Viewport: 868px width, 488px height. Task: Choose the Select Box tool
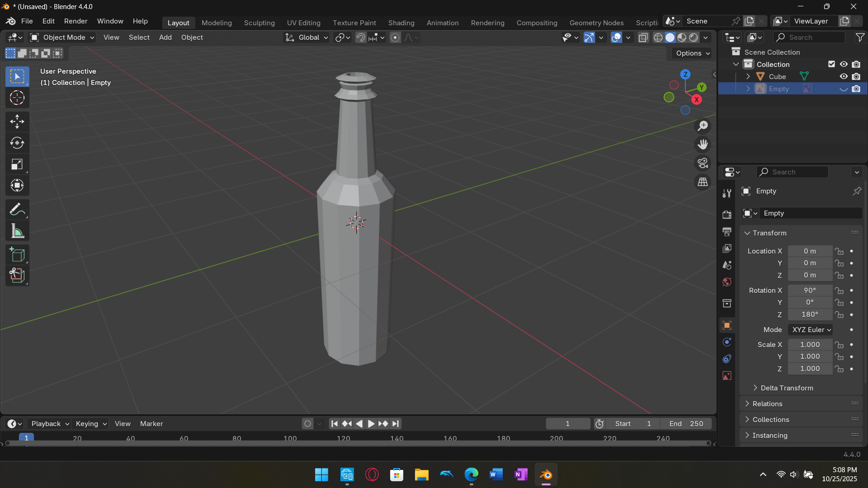(x=17, y=76)
